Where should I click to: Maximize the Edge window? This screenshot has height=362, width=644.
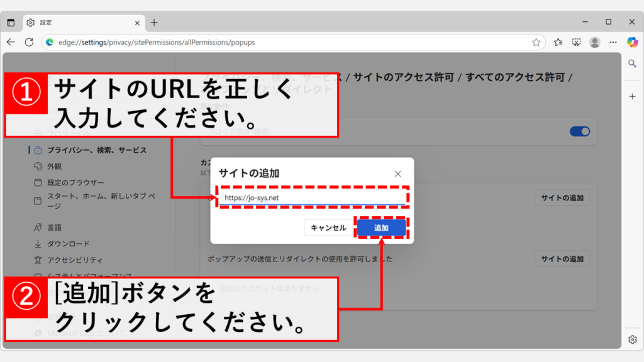coord(609,22)
